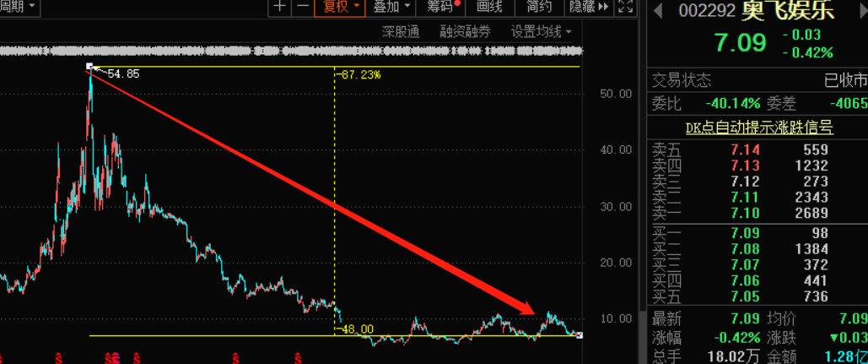This screenshot has width=868, height=364.
Task: Click the large 7.09 current price
Action: point(741,43)
